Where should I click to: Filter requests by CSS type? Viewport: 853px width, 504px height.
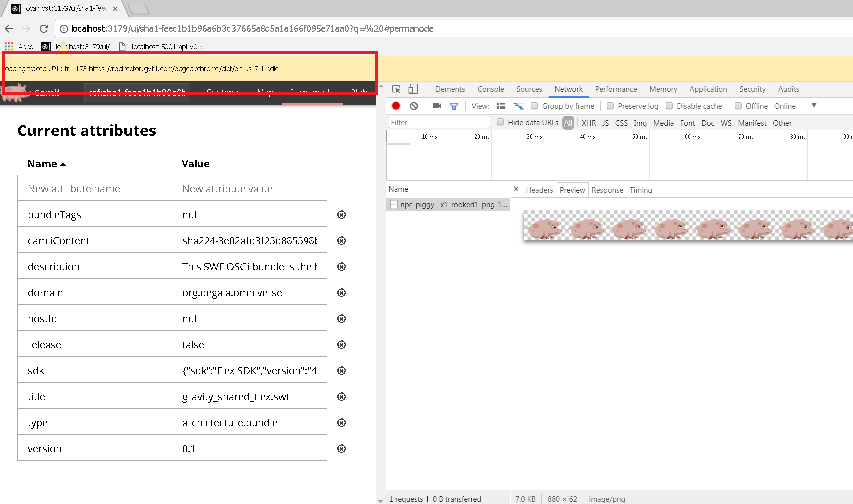(x=621, y=123)
